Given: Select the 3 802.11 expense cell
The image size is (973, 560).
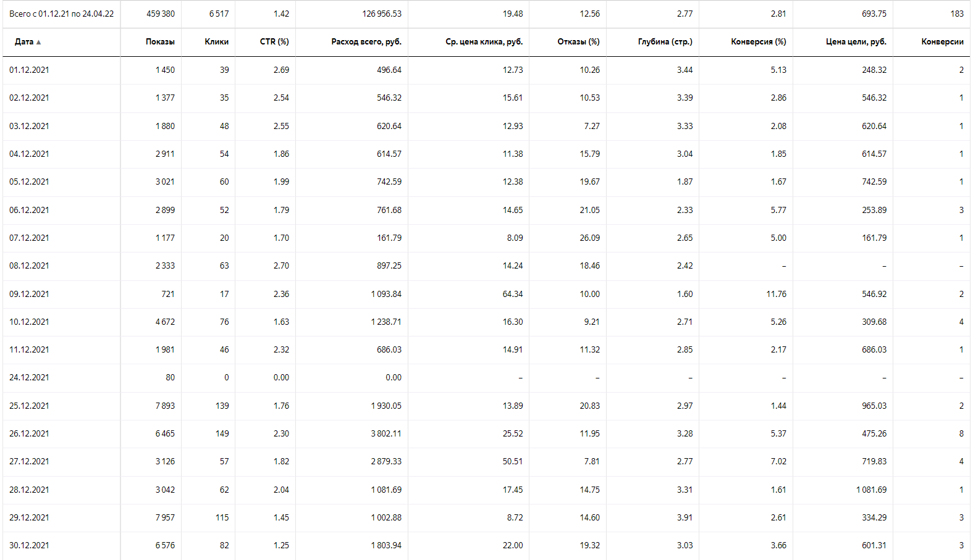Looking at the screenshot, I should 386,434.
